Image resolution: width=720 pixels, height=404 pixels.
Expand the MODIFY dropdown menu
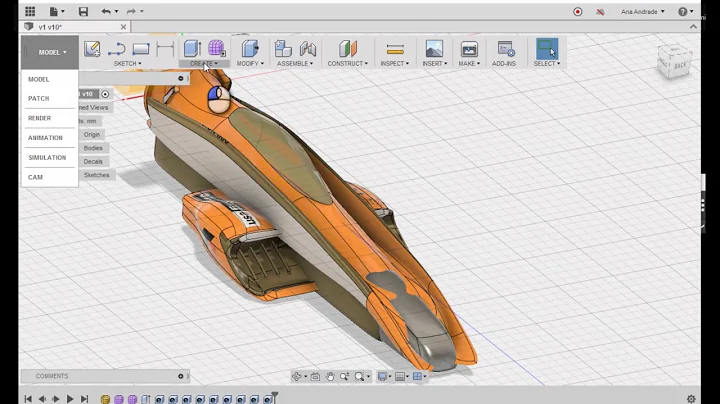tap(250, 63)
